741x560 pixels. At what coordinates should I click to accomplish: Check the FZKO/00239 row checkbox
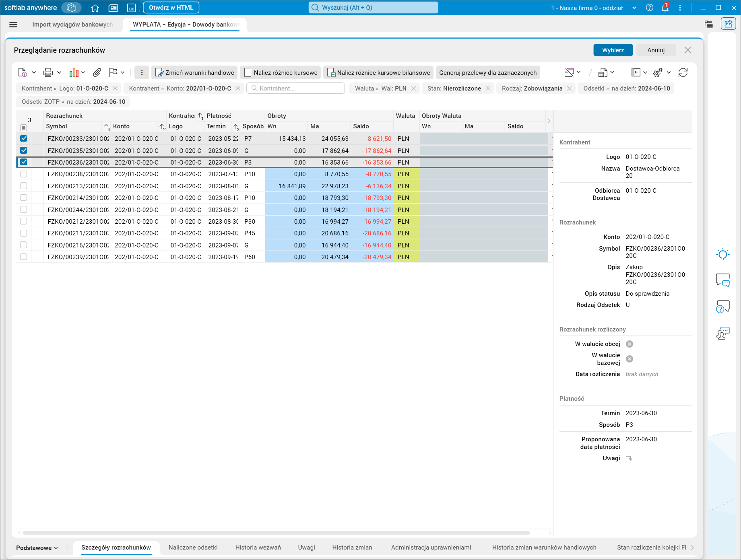tap(24, 257)
